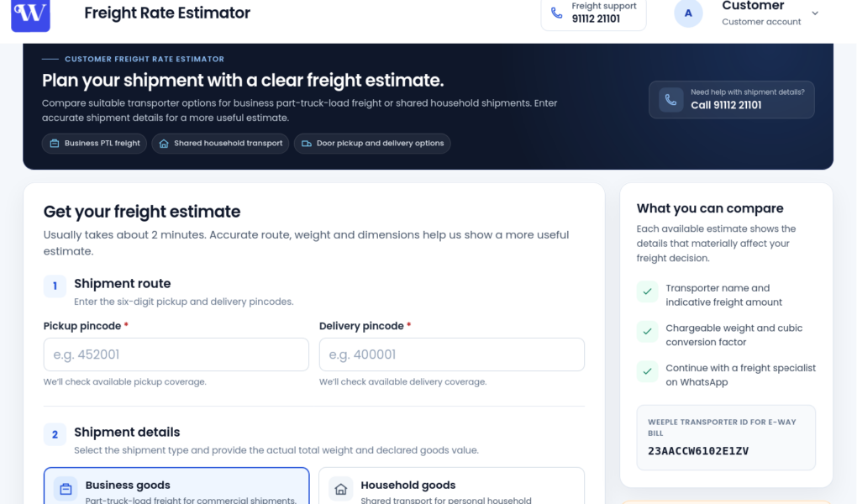Click the Customer account label
This screenshot has width=857, height=504.
[x=761, y=22]
